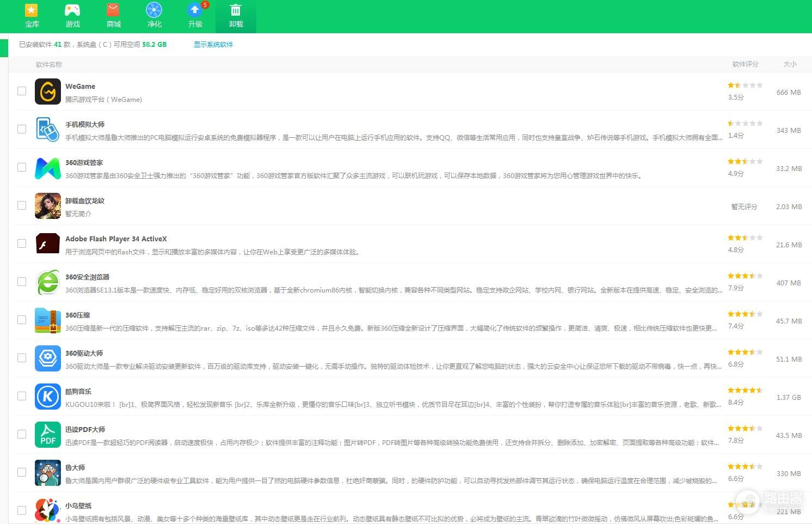Click the 360压缩 zip icon

pyautogui.click(x=48, y=320)
